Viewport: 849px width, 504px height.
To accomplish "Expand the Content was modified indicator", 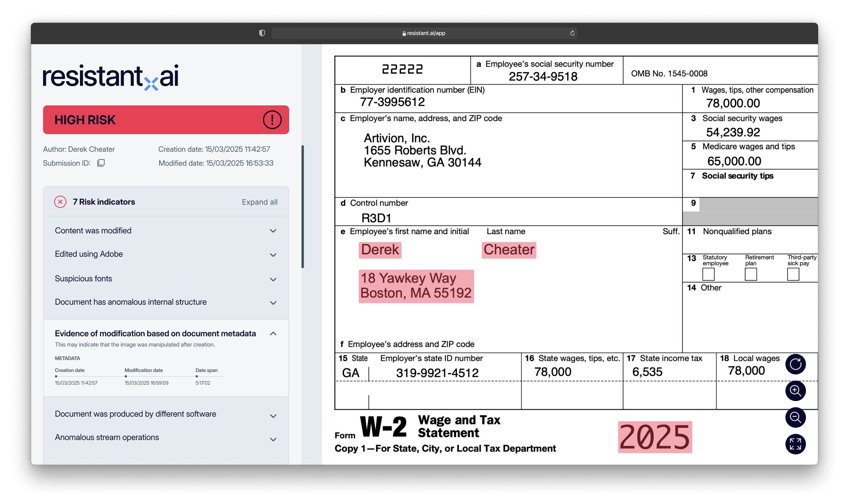I will click(x=273, y=231).
